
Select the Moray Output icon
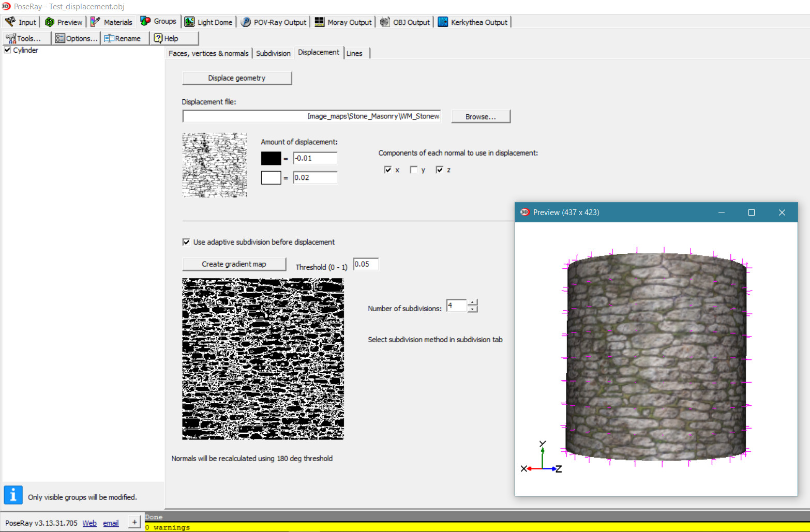(320, 22)
